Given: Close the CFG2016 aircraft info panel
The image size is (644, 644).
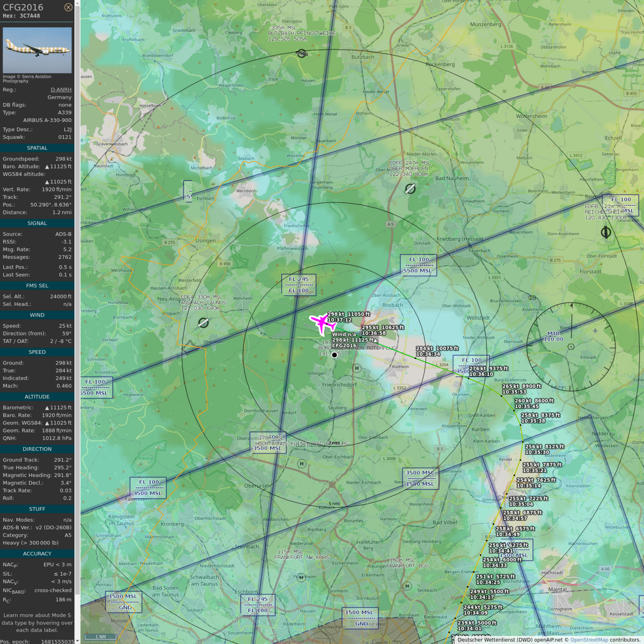Looking at the screenshot, I should point(68,7).
